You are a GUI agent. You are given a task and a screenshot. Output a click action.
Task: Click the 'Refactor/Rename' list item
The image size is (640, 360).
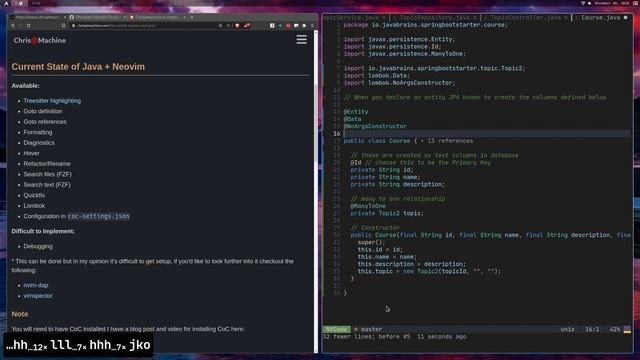pos(47,164)
